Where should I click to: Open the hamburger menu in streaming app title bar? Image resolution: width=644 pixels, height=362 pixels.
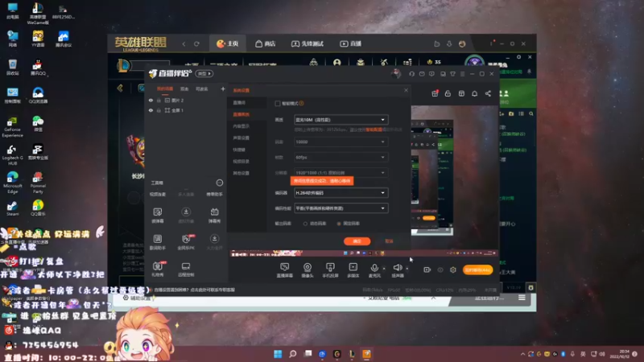(462, 74)
